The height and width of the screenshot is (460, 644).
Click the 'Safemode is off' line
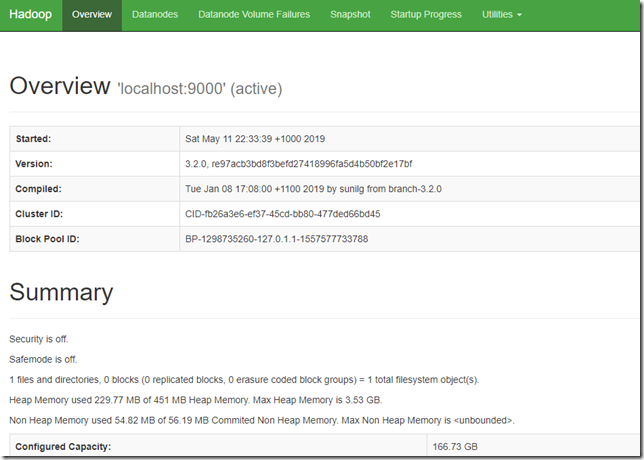tap(43, 359)
